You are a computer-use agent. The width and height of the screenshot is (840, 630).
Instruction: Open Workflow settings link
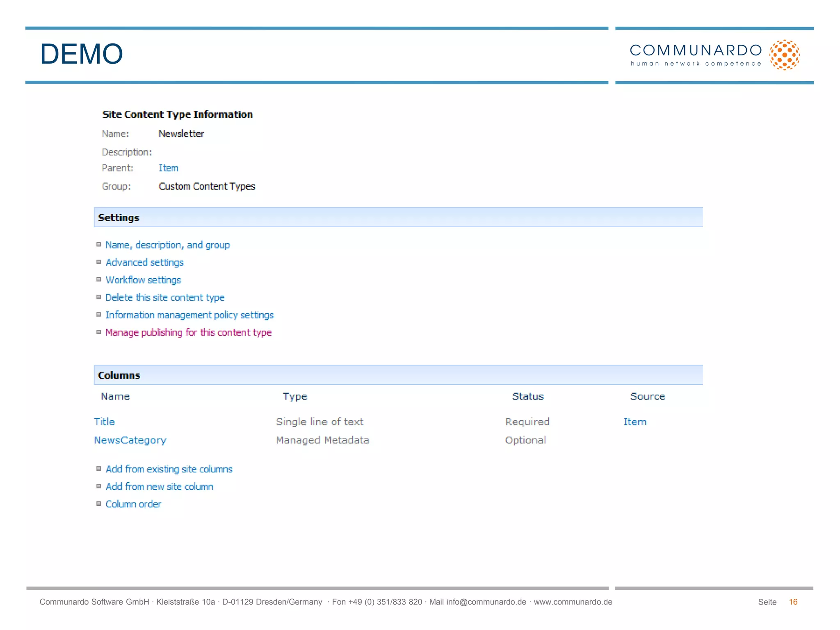point(143,280)
